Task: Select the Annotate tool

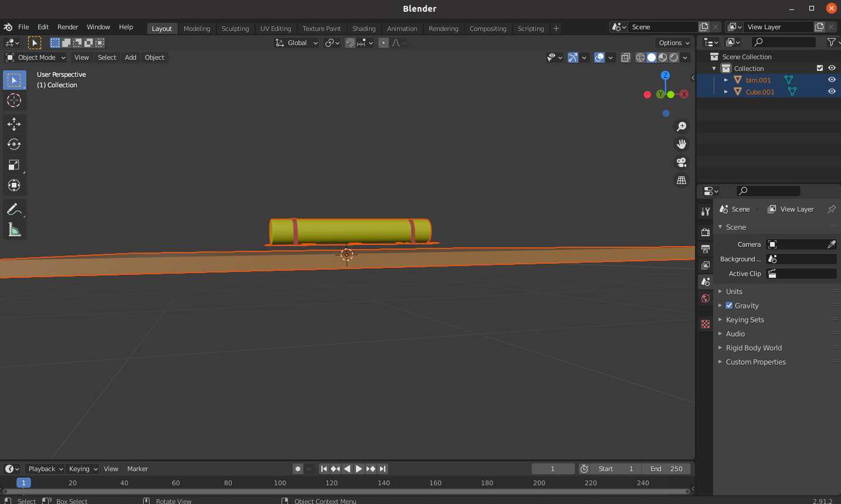Action: [15, 209]
